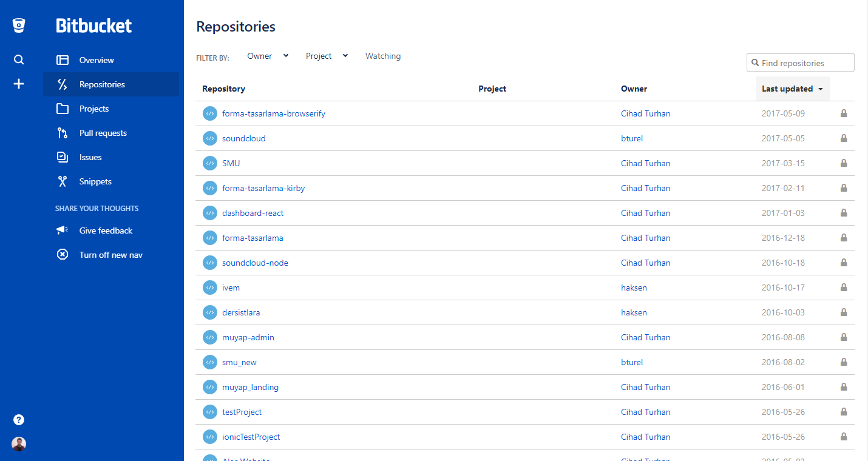Go to Overview in the navigation
Viewport: 868px width, 461px height.
pos(111,60)
